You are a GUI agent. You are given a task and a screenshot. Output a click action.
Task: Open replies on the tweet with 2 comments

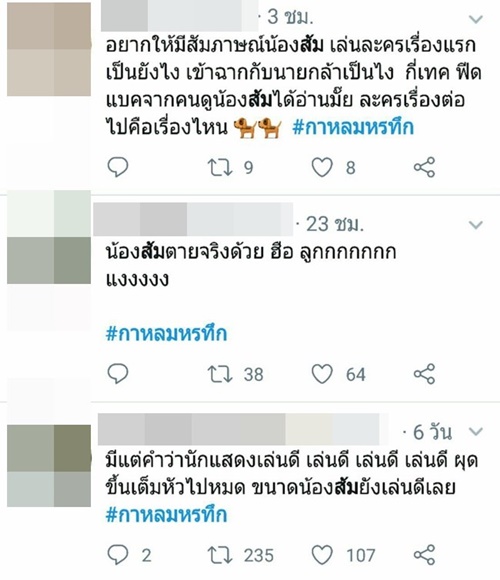click(118, 555)
